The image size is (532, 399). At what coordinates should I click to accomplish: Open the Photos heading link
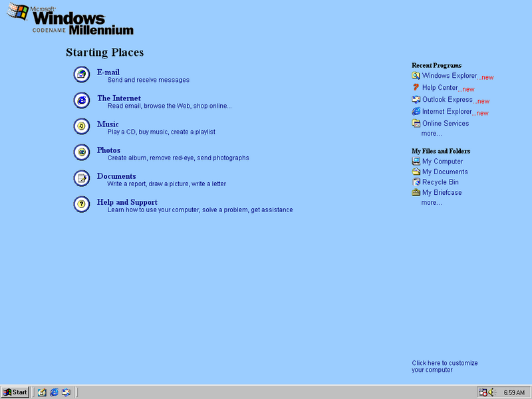pos(108,150)
